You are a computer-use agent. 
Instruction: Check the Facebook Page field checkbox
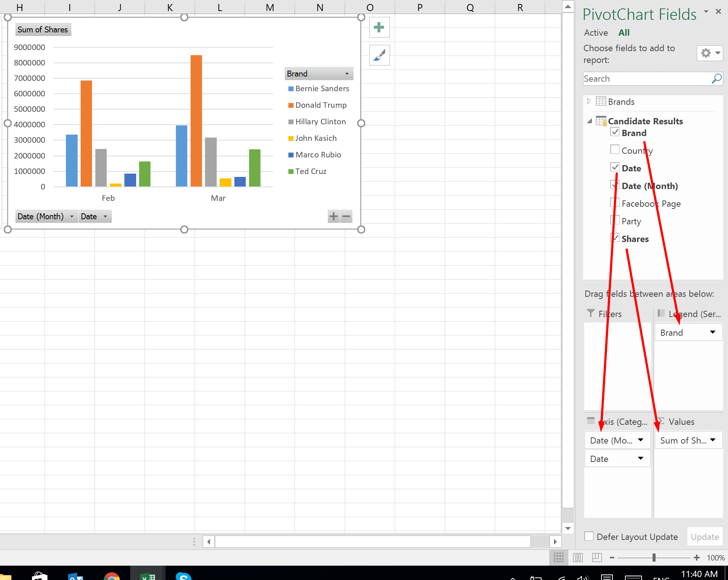click(615, 202)
